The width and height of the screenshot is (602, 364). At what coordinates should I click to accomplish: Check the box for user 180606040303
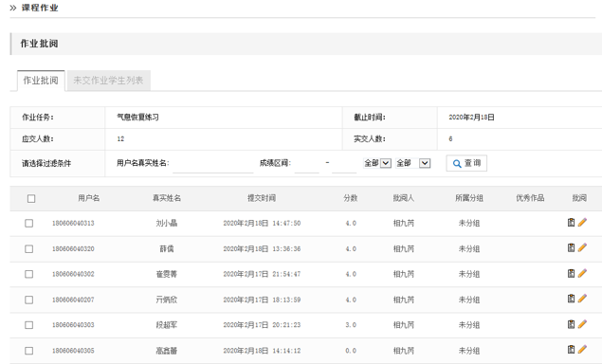point(28,325)
